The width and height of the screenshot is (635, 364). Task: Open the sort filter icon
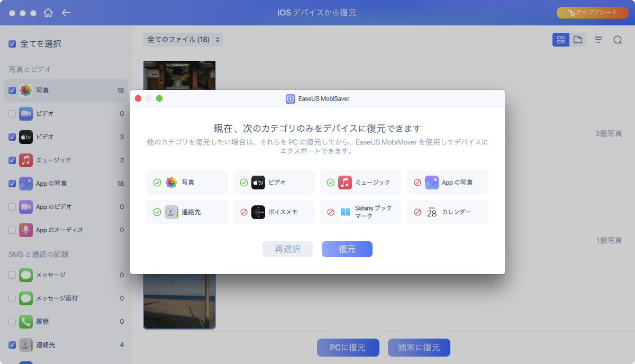click(598, 40)
